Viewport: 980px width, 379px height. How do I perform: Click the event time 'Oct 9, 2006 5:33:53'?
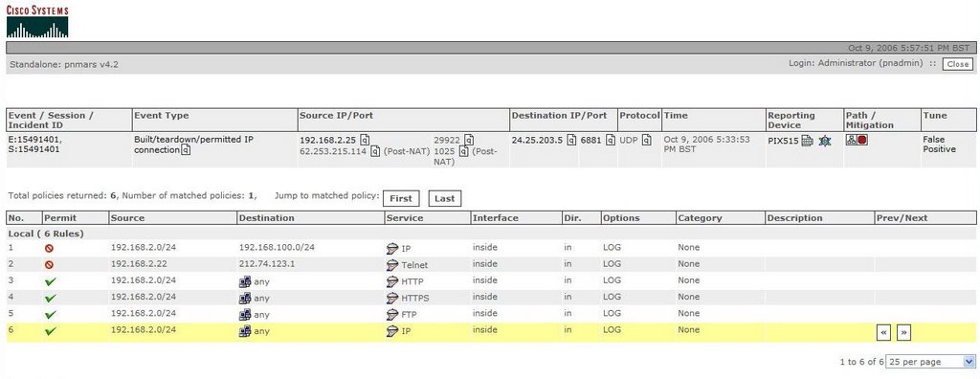pyautogui.click(x=707, y=140)
